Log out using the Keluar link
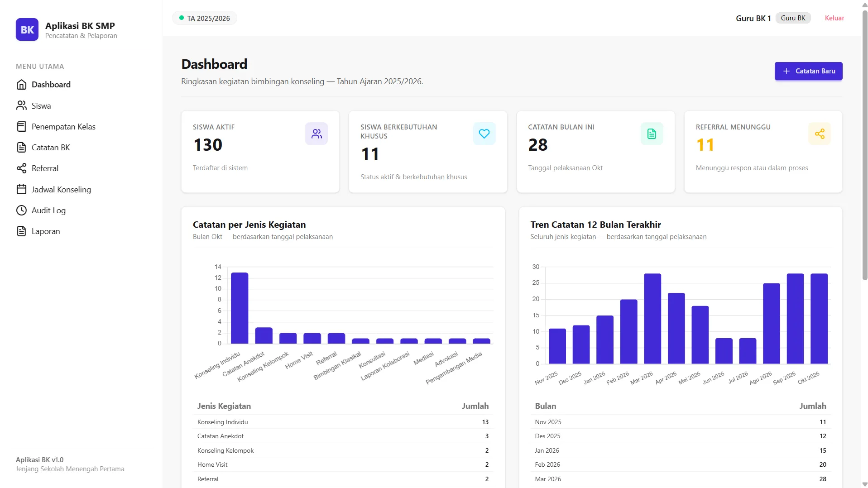The height and width of the screenshot is (488, 868). tap(834, 18)
